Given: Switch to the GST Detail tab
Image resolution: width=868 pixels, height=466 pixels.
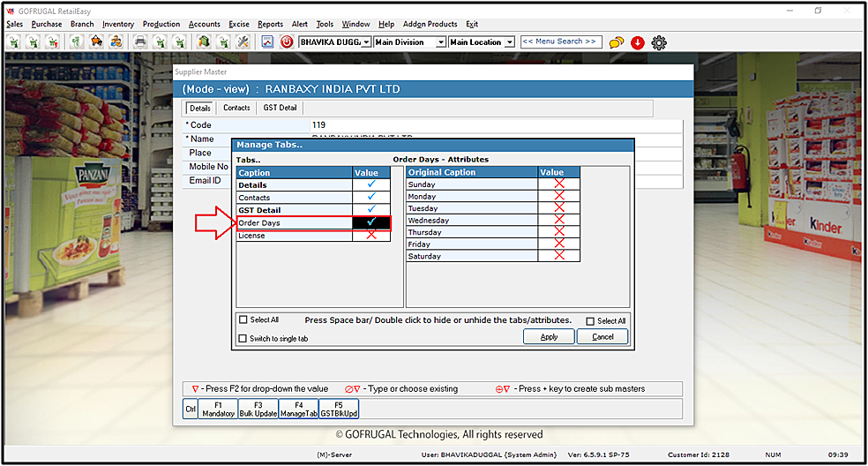Looking at the screenshot, I should pyautogui.click(x=280, y=108).
